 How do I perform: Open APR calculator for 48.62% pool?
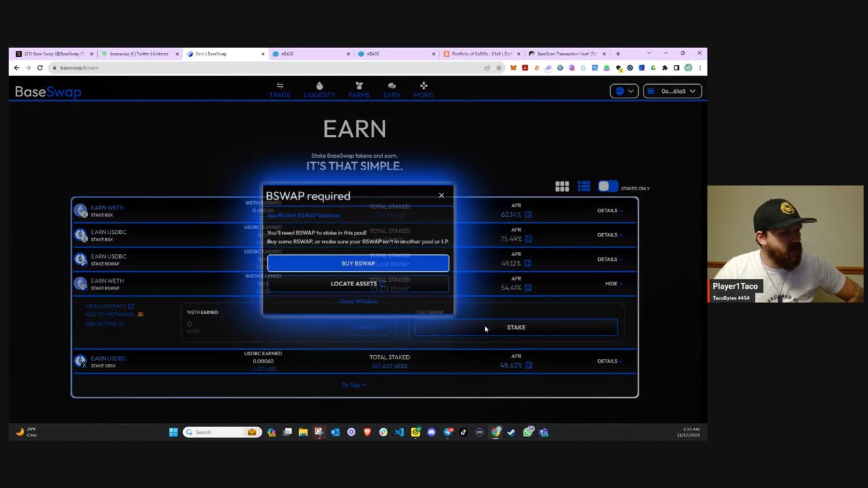[x=528, y=365]
